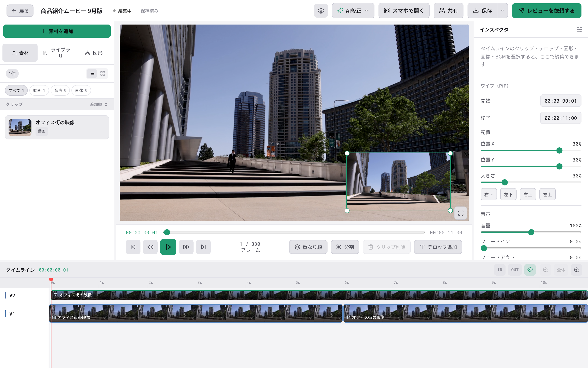The height and width of the screenshot is (368, 588).
Task: Rewind playback one step
Action: coord(150,247)
